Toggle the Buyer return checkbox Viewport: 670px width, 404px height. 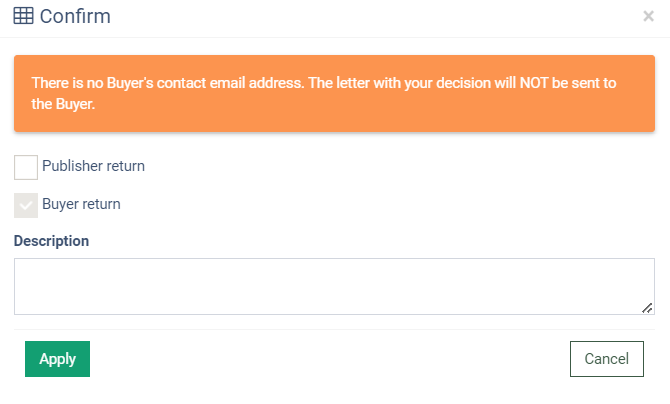(26, 205)
